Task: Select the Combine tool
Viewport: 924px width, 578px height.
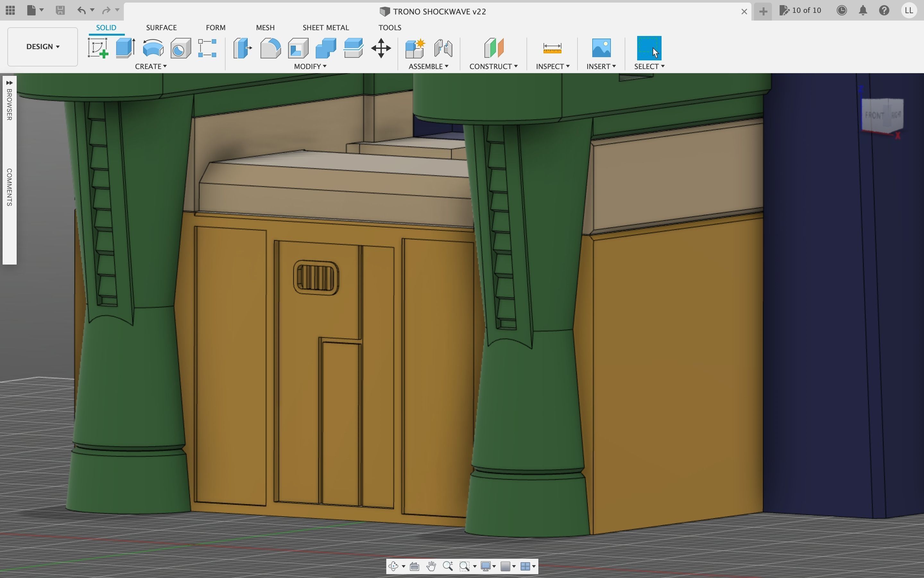Action: coord(326,48)
